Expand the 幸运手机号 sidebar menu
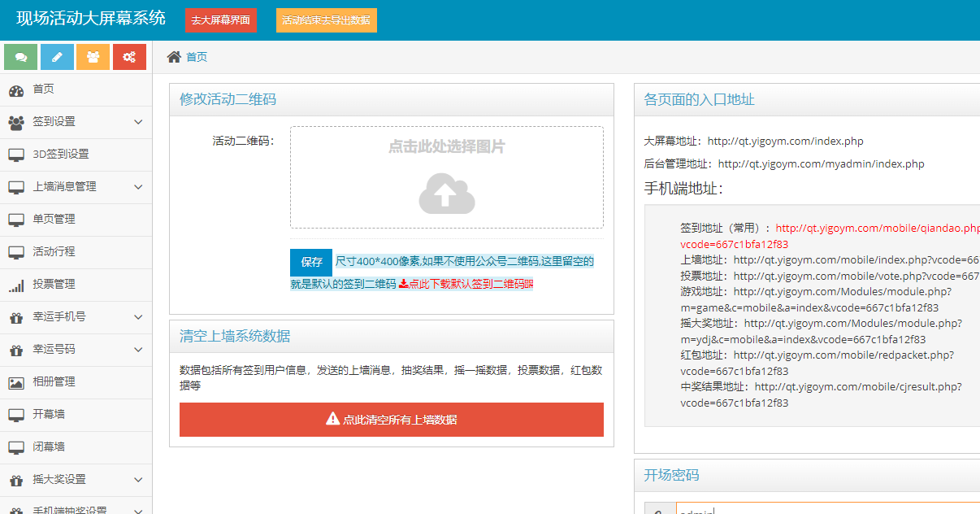 point(137,317)
